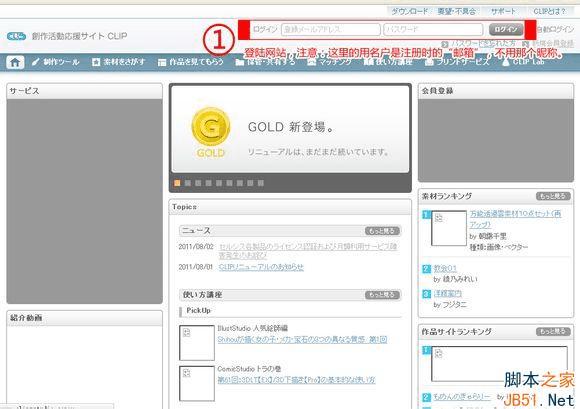Open the Shihou tutorial link under IllustStudio
Viewport: 580px width, 409px height.
coord(302,339)
